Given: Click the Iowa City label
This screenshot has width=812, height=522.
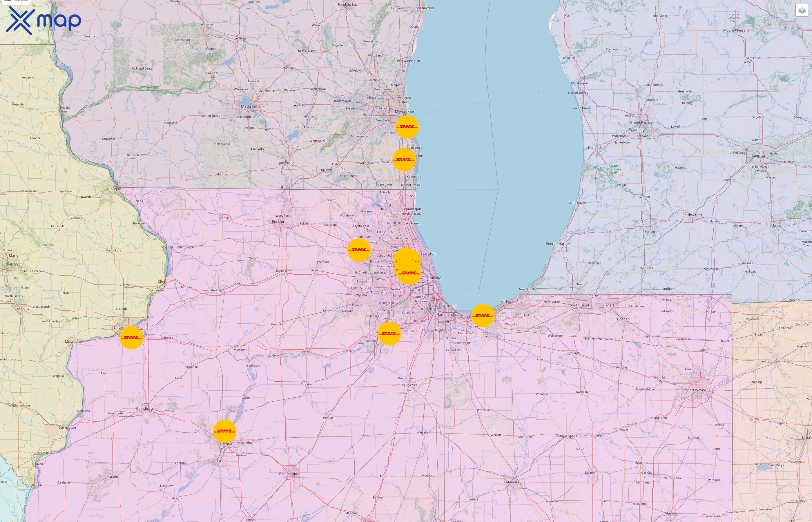Looking at the screenshot, I should click(x=22, y=309).
